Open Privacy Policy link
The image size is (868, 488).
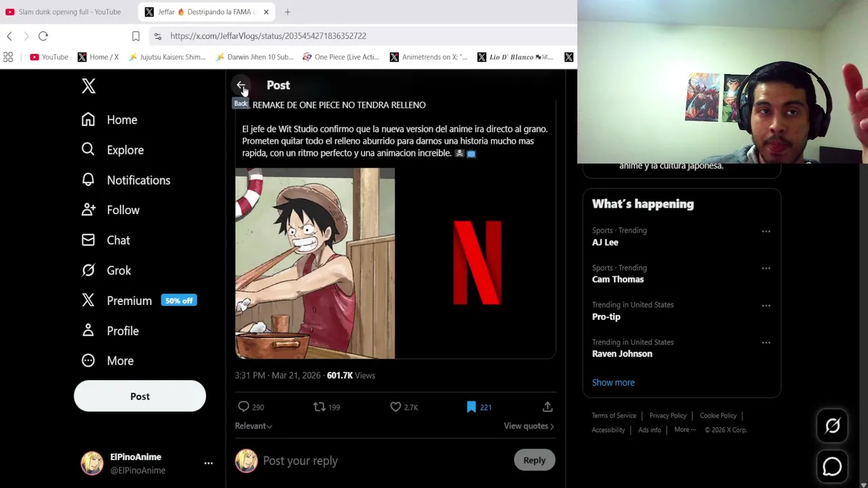668,415
